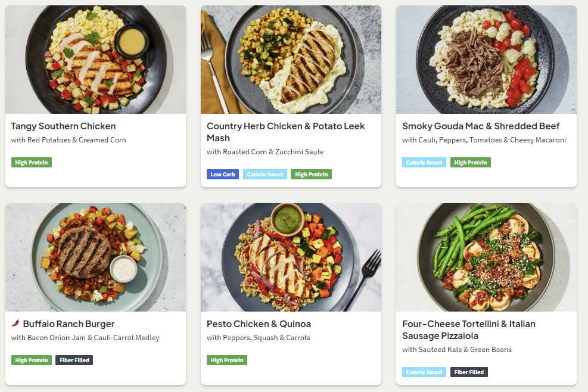Click Four-Cheese Tortellini & Italian Sausage Pizzaiola title

[469, 330]
